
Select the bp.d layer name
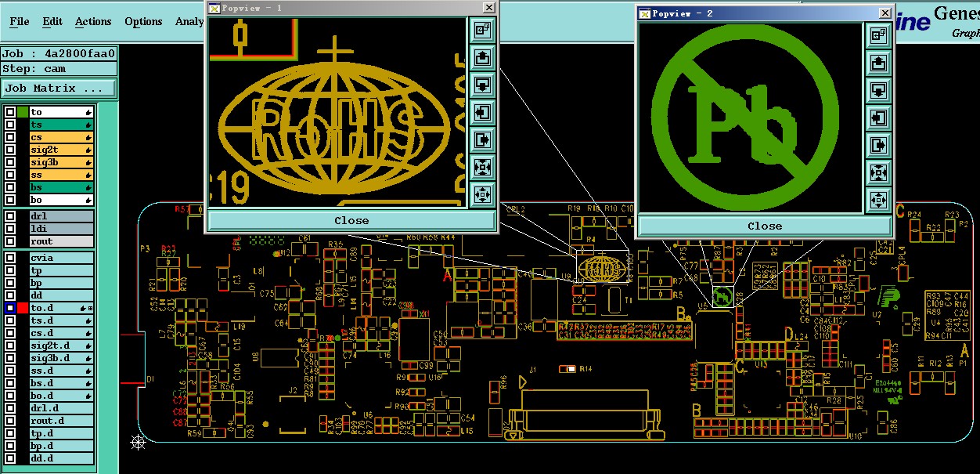click(62, 446)
